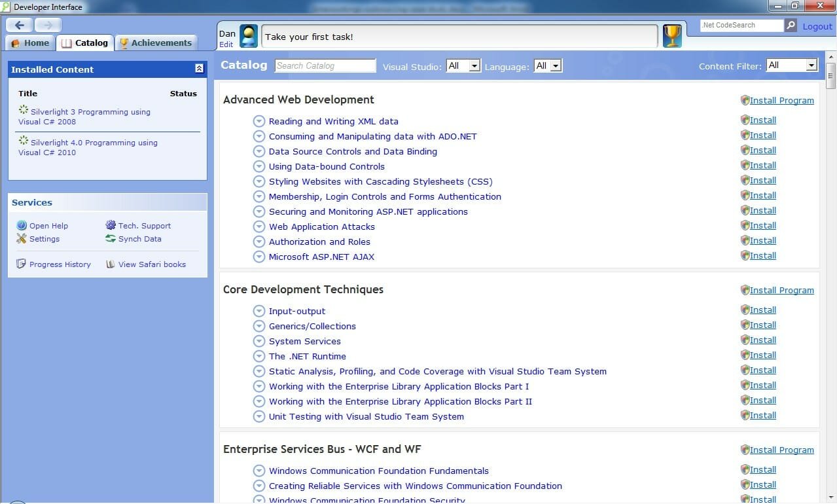Click the back navigation arrow
Image resolution: width=837 pixels, height=504 pixels.
pyautogui.click(x=20, y=25)
